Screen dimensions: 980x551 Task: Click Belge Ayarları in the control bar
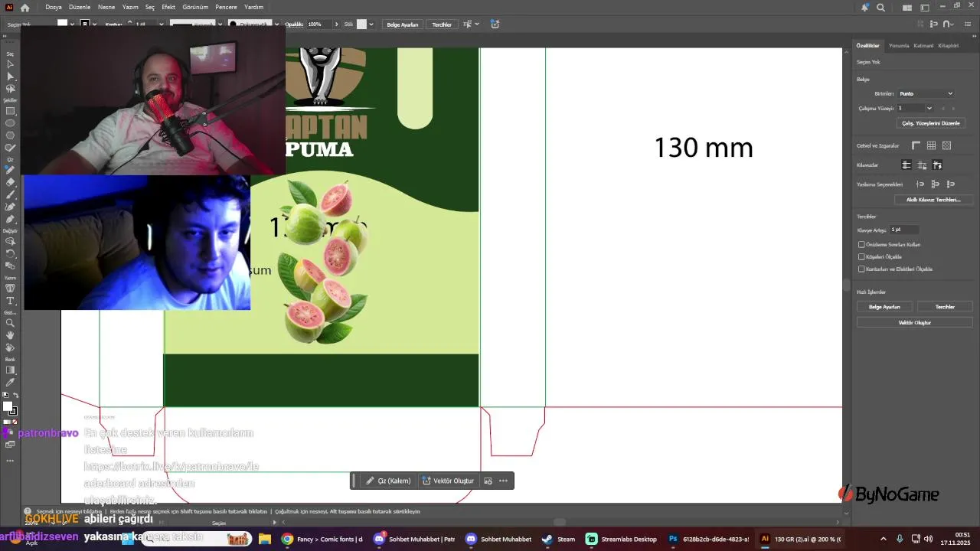click(403, 24)
